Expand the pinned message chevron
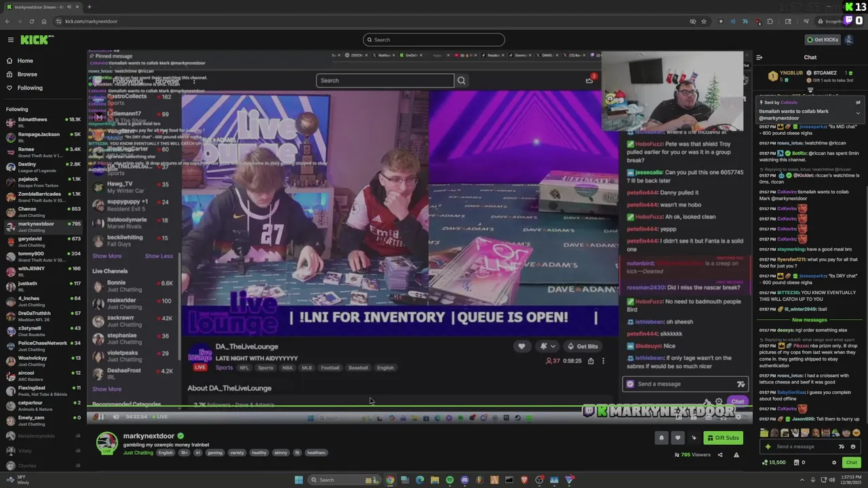Viewport: 868px width, 488px height. (x=858, y=113)
